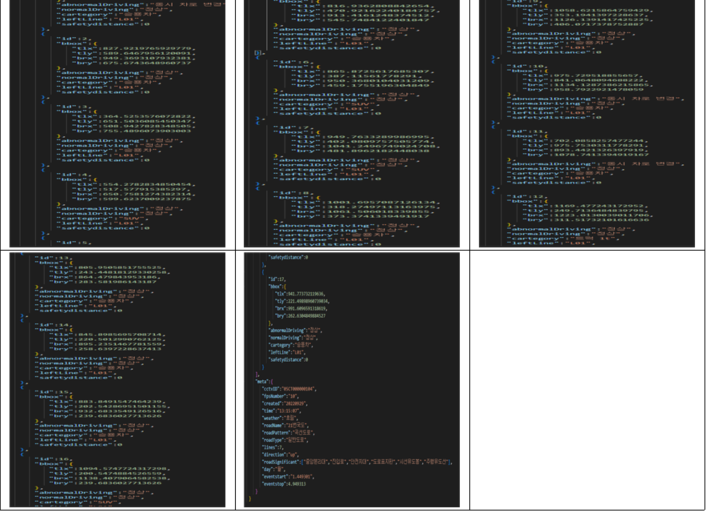
Task: Select the code image containing ids 2 to 4
Action: click(x=117, y=123)
